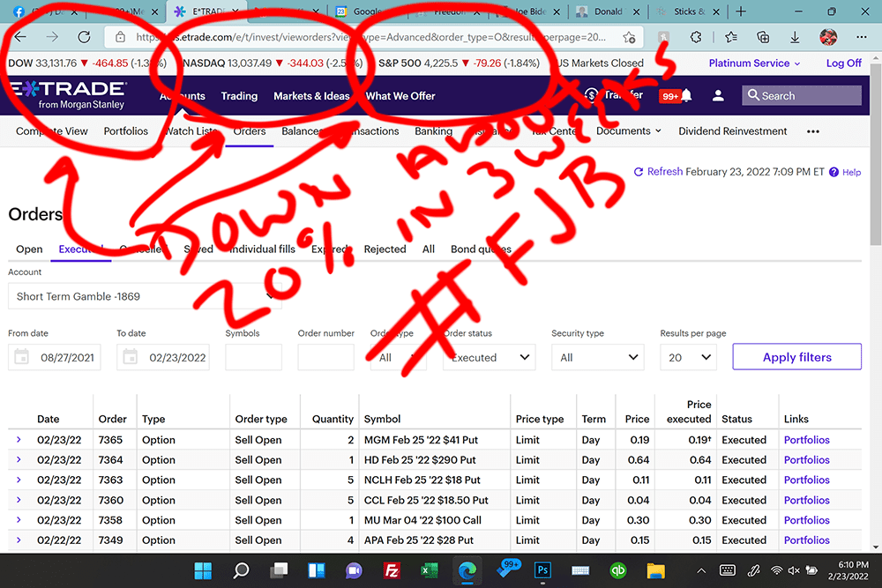
Task: Open the Downloads icon in toolbar
Action: [795, 37]
